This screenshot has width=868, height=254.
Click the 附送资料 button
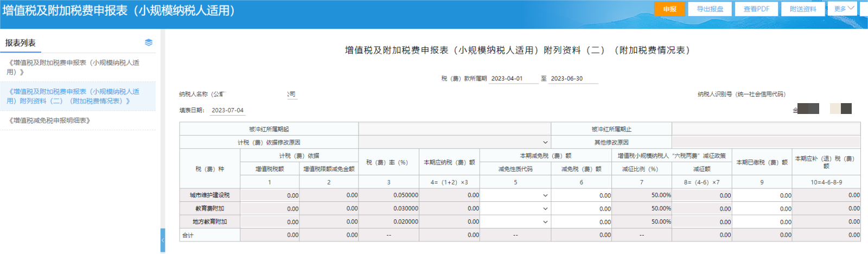click(803, 9)
